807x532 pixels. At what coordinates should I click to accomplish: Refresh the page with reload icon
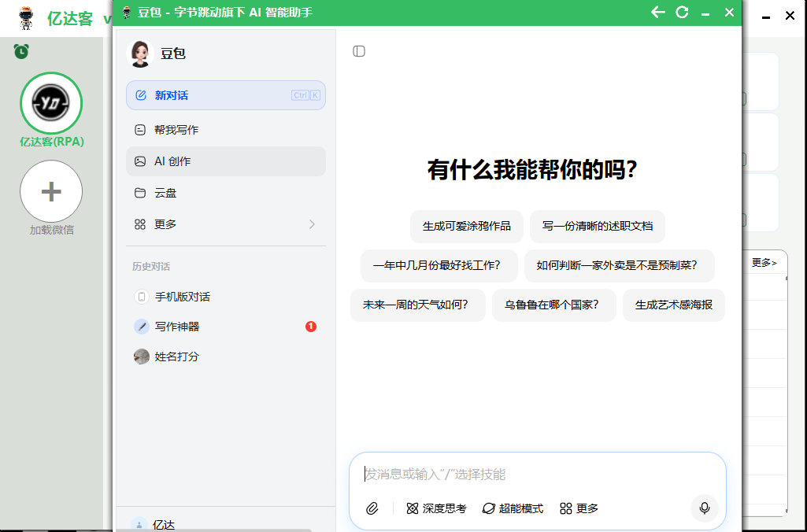683,12
